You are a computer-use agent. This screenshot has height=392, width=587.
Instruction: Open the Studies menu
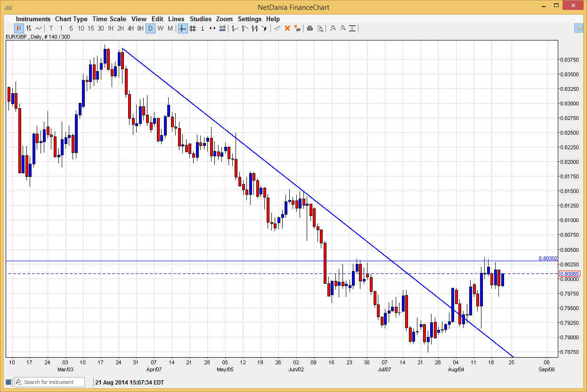click(201, 19)
